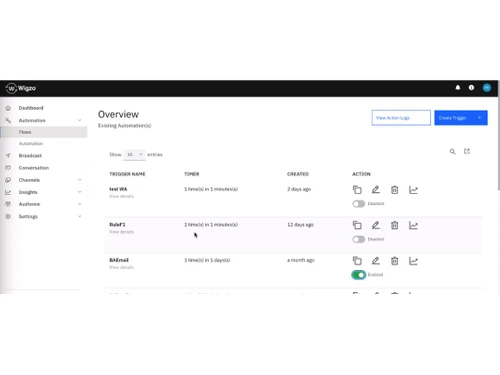
Task: Select the Automation sub-item under Flows
Action: point(31,144)
